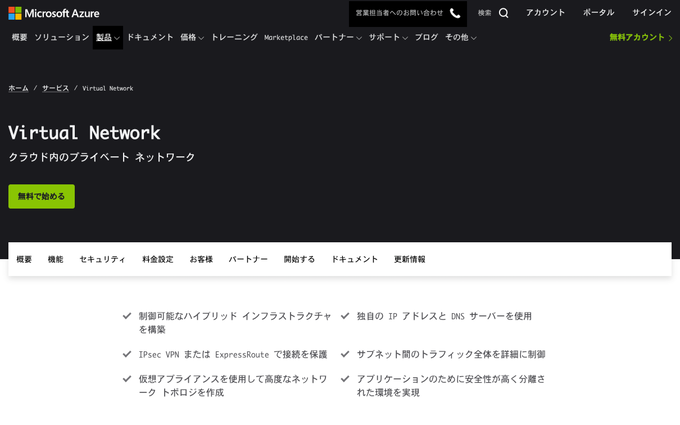Screen dimensions: 680x425
Task: Click text 独自の IP アドレスと DNS サーバーを使用
Action: (444, 316)
